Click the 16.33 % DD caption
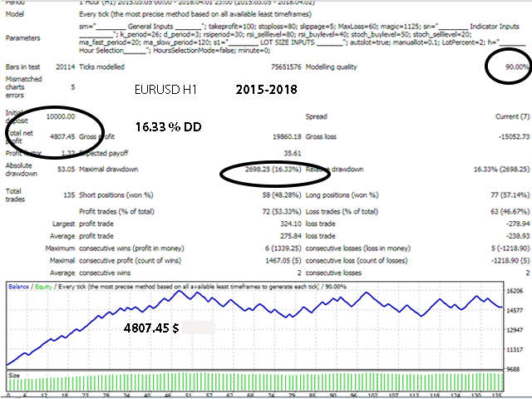This screenshot has width=532, height=399. (x=169, y=127)
